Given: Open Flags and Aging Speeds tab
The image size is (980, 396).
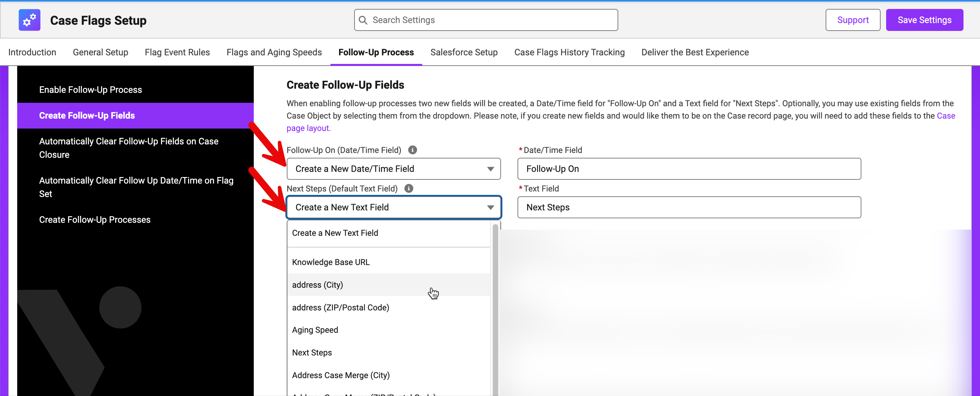Looking at the screenshot, I should [274, 52].
